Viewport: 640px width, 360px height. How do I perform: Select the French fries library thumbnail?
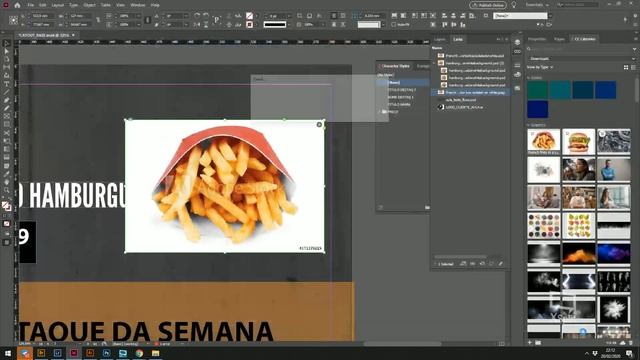click(x=544, y=142)
